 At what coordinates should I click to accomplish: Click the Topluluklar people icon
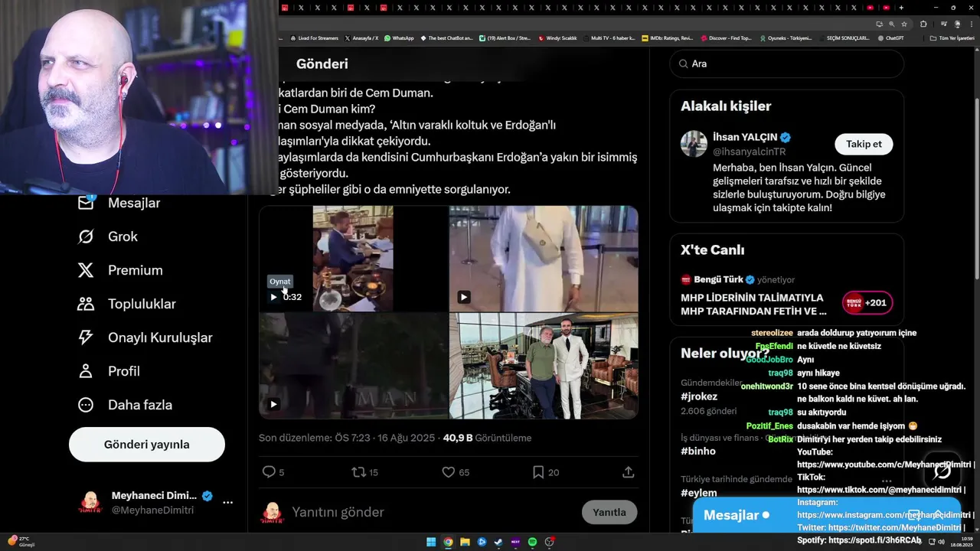pos(86,304)
